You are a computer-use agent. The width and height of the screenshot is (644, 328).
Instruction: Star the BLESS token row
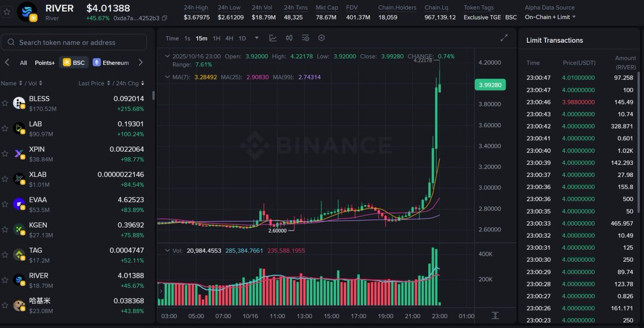[x=5, y=103]
